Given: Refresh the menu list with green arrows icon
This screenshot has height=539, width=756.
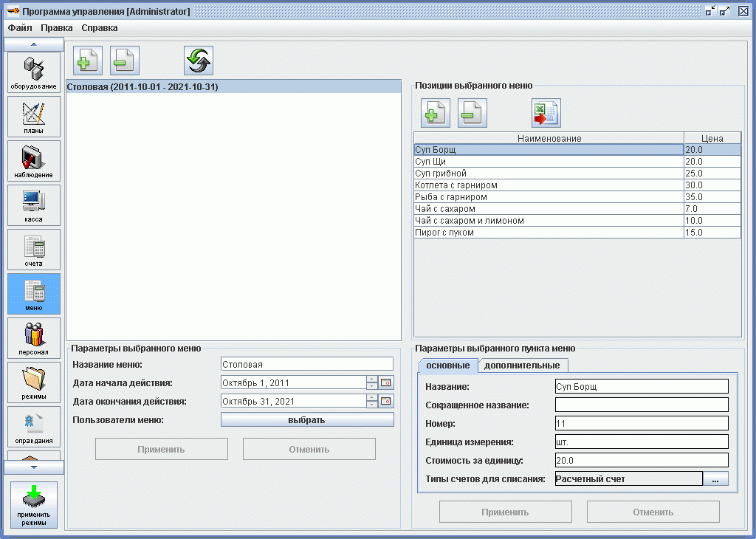Looking at the screenshot, I should [x=199, y=61].
